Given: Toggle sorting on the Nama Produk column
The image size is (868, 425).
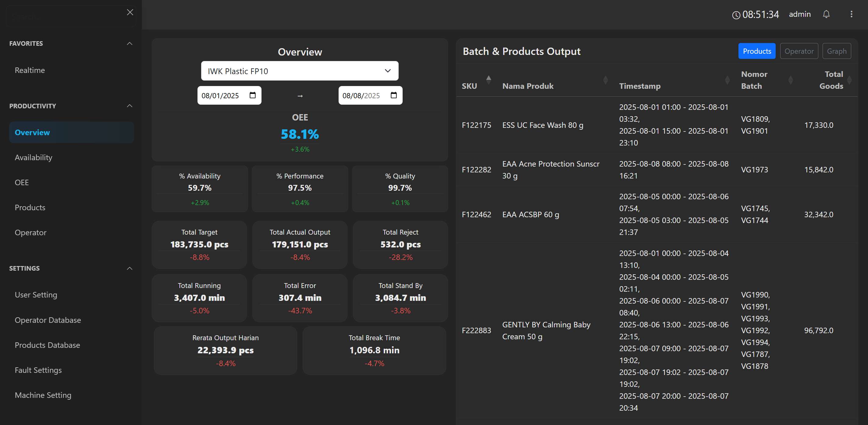Looking at the screenshot, I should coord(605,80).
